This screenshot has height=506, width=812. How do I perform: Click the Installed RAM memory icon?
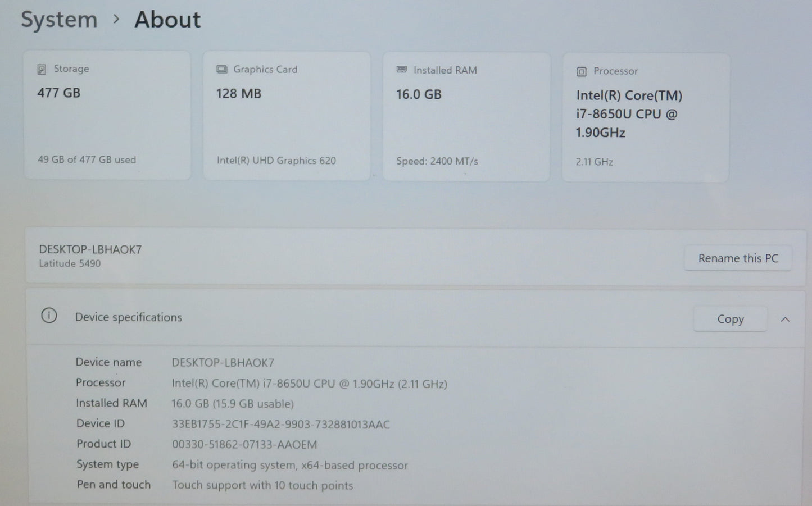click(402, 70)
